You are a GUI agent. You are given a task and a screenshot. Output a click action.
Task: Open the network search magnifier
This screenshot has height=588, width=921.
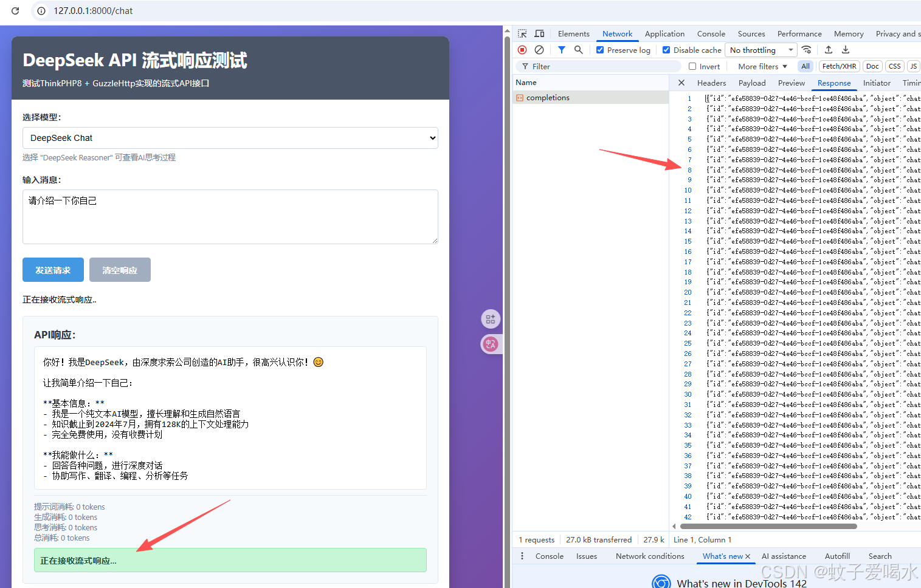click(x=579, y=50)
